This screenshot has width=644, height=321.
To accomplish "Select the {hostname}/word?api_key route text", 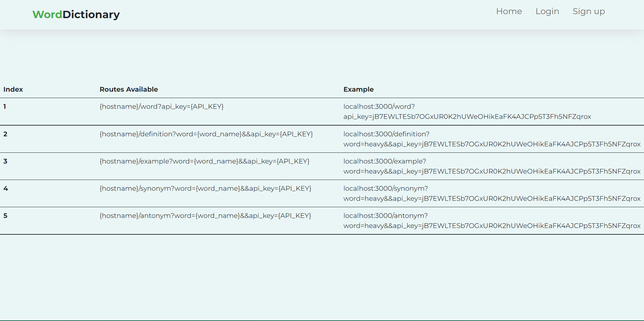I will tap(161, 106).
